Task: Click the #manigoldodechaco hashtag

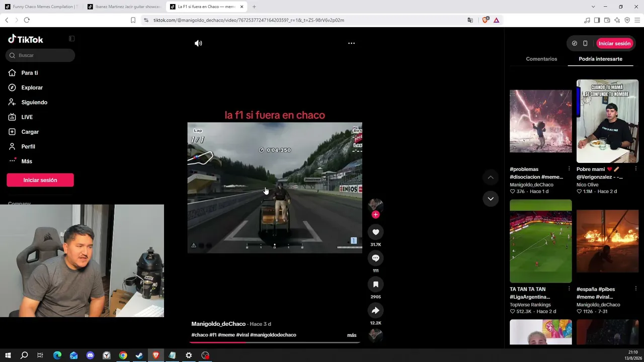Action: (x=273, y=335)
